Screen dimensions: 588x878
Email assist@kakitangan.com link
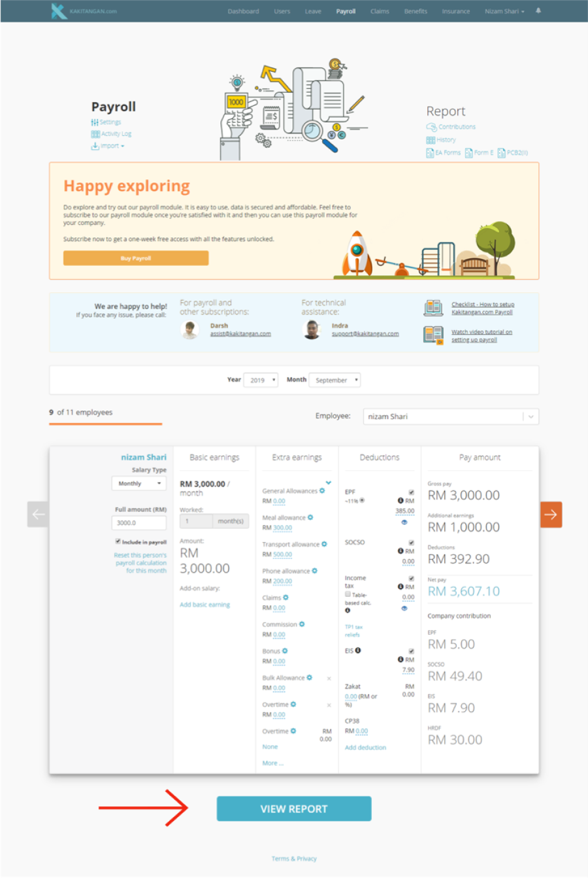point(240,333)
